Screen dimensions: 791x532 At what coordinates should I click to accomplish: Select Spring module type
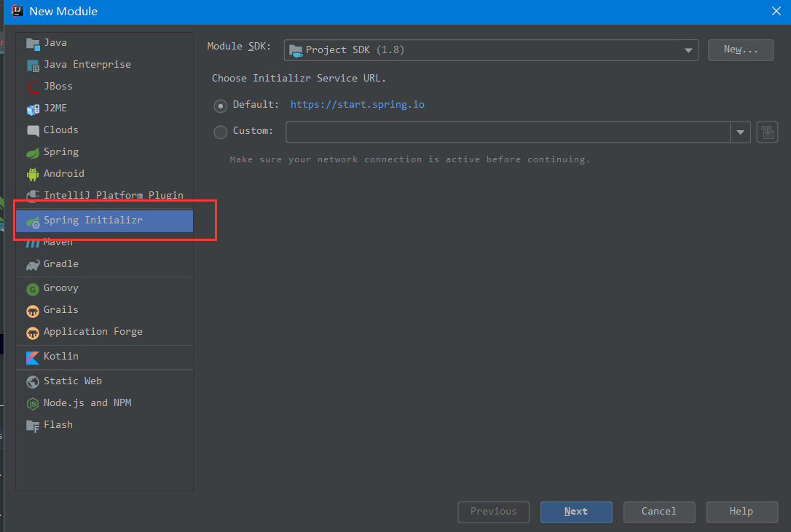104,152
